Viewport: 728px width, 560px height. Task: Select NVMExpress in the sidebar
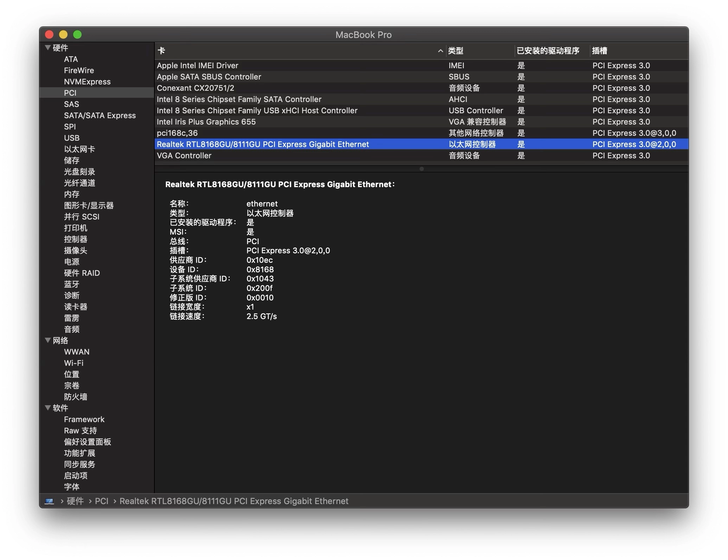97,82
